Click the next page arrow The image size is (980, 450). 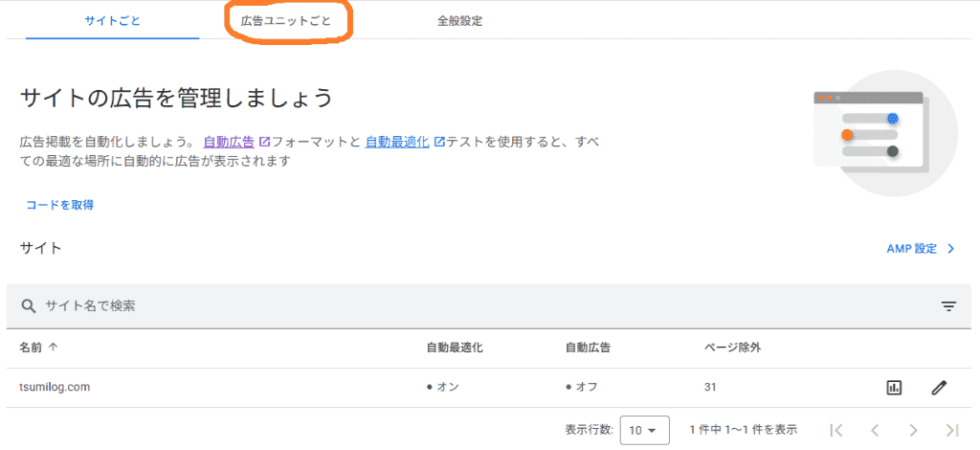[x=914, y=430]
